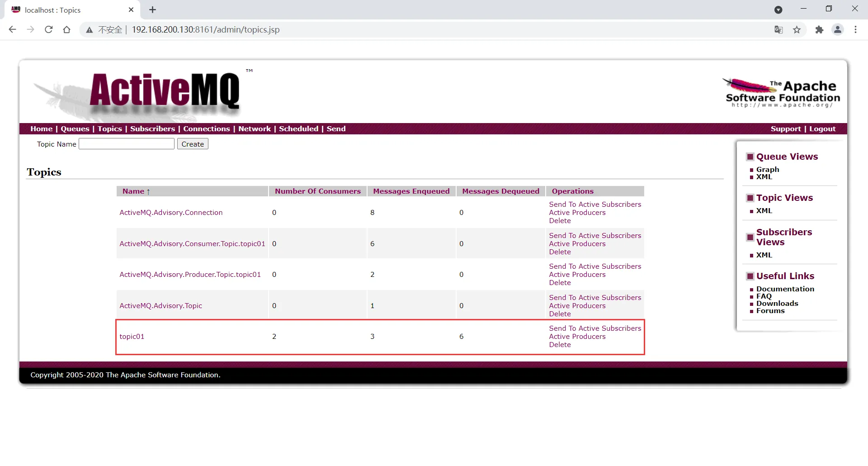Switch to Subscribers page in navigation
Viewport: 868px width, 466px height.
tap(152, 129)
